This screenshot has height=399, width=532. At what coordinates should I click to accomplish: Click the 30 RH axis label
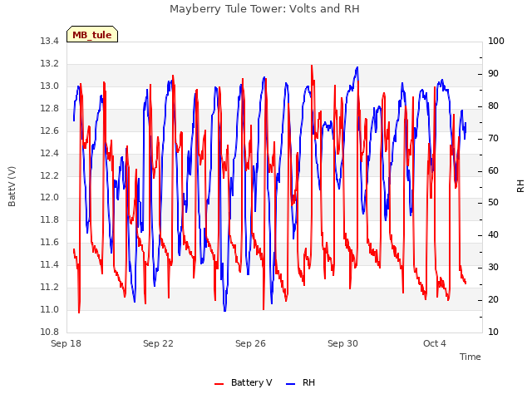pos(493,268)
